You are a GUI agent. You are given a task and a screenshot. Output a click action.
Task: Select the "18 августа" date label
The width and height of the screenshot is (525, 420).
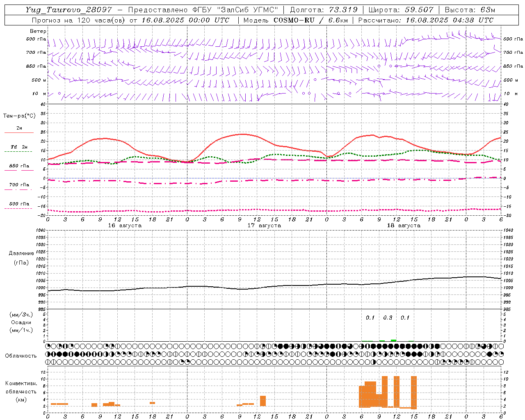point(404,226)
